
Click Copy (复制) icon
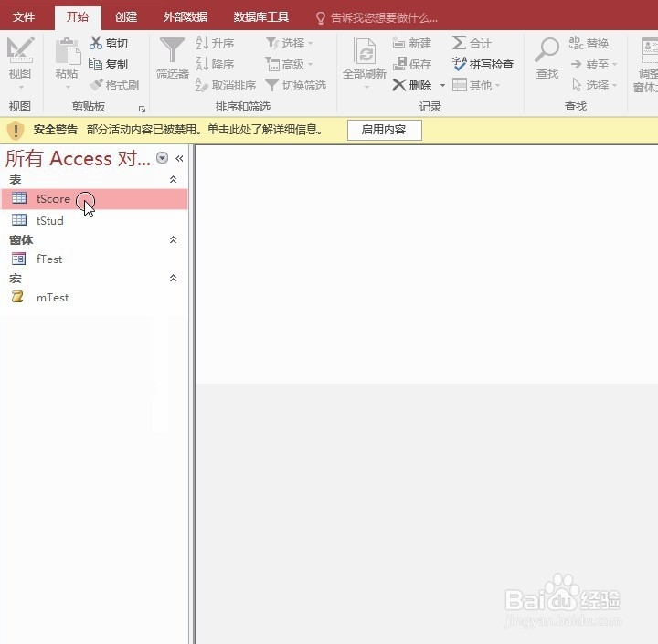95,64
